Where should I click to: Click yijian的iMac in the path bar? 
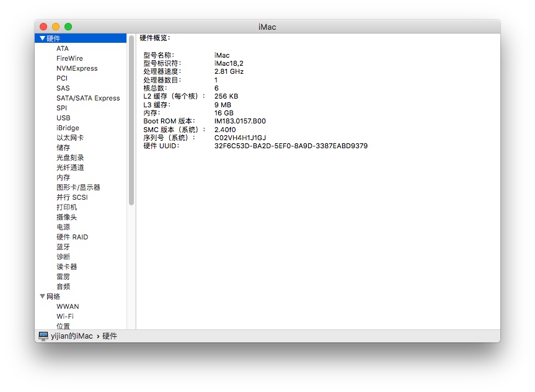72,336
